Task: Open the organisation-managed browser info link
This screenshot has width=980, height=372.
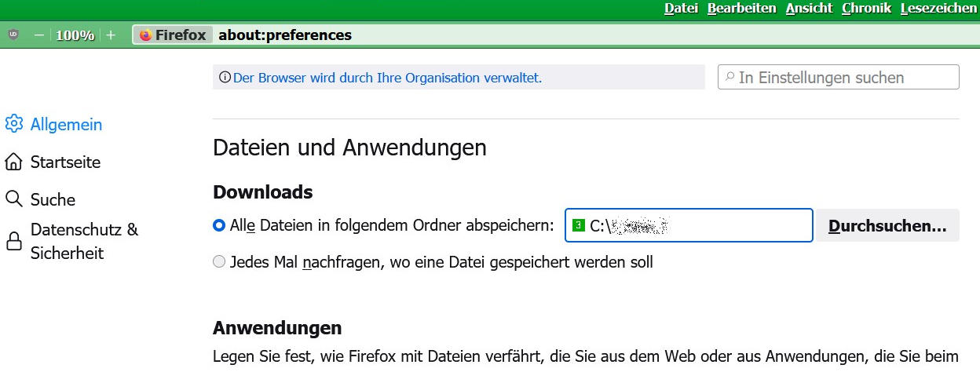Action: (388, 78)
